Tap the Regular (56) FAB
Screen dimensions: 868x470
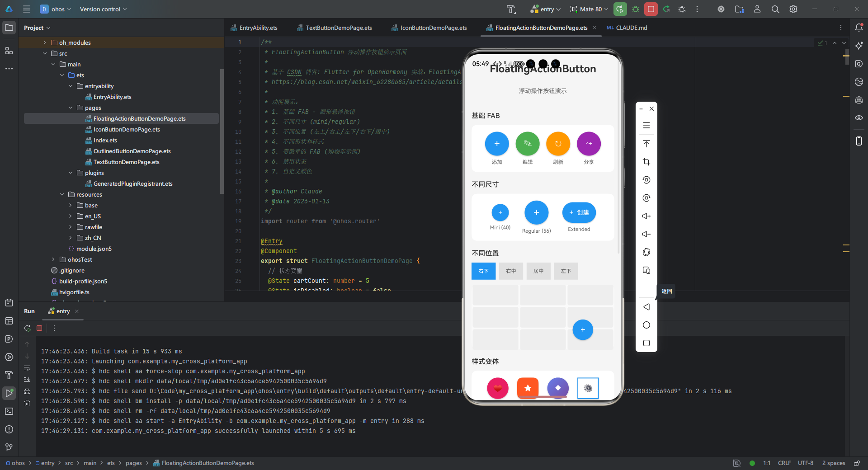537,212
